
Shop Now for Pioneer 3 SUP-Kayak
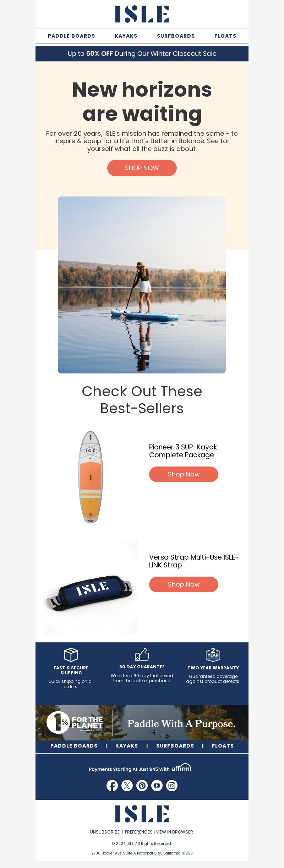tap(184, 474)
